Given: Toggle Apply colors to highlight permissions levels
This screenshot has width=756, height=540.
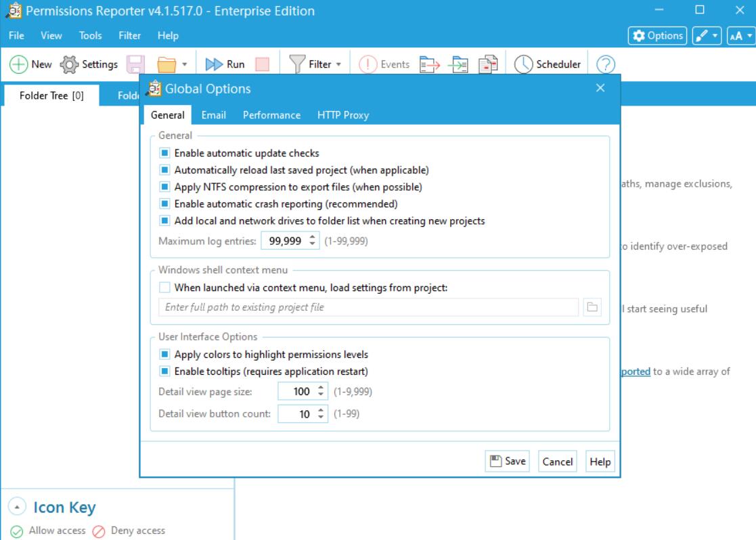Looking at the screenshot, I should 164,355.
